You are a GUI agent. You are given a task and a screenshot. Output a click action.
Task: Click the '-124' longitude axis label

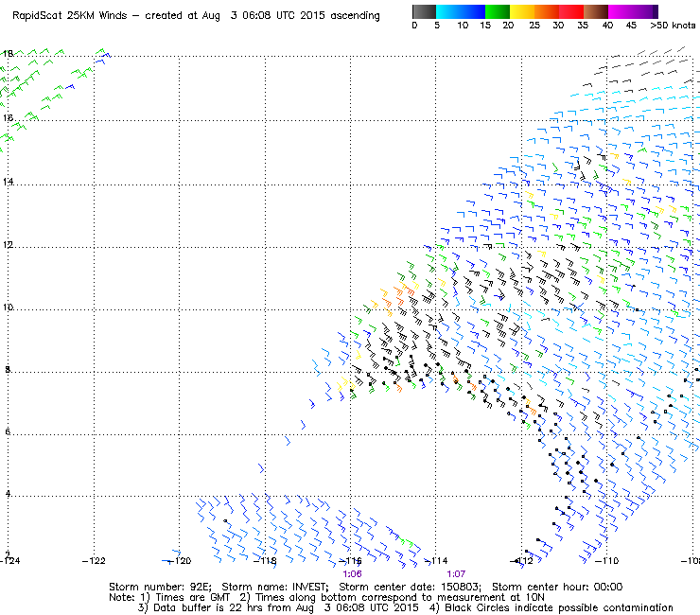click(9, 561)
